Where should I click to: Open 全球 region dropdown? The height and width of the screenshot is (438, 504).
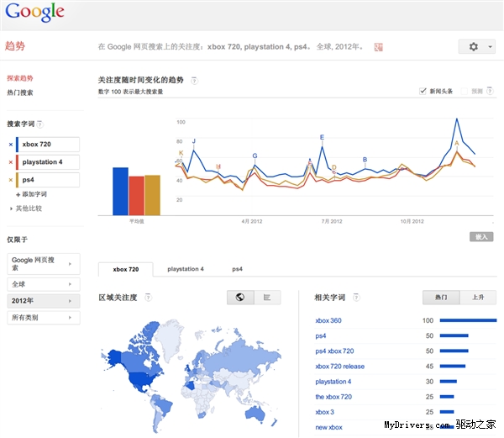tap(44, 284)
